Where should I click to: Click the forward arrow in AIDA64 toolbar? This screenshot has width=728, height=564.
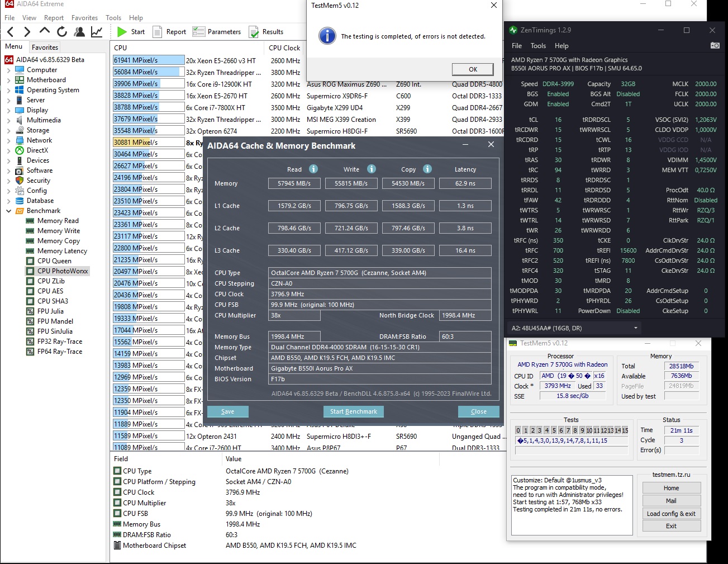point(27,32)
